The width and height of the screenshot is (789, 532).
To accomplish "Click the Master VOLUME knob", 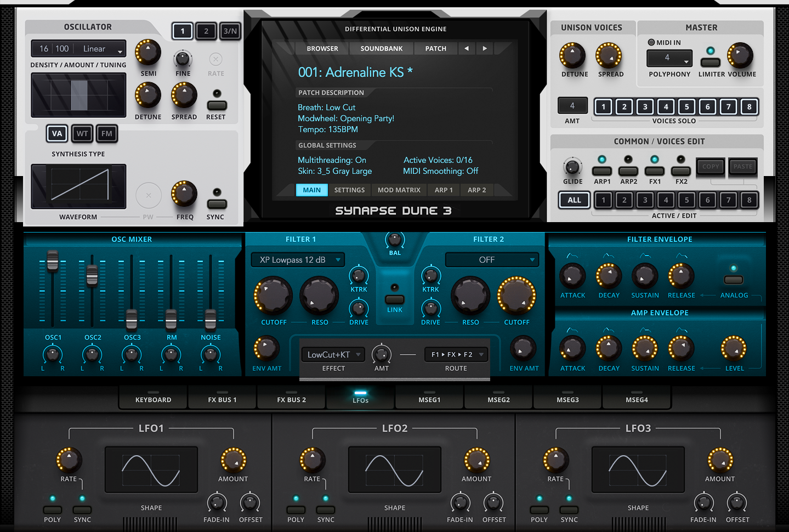I will [x=740, y=55].
